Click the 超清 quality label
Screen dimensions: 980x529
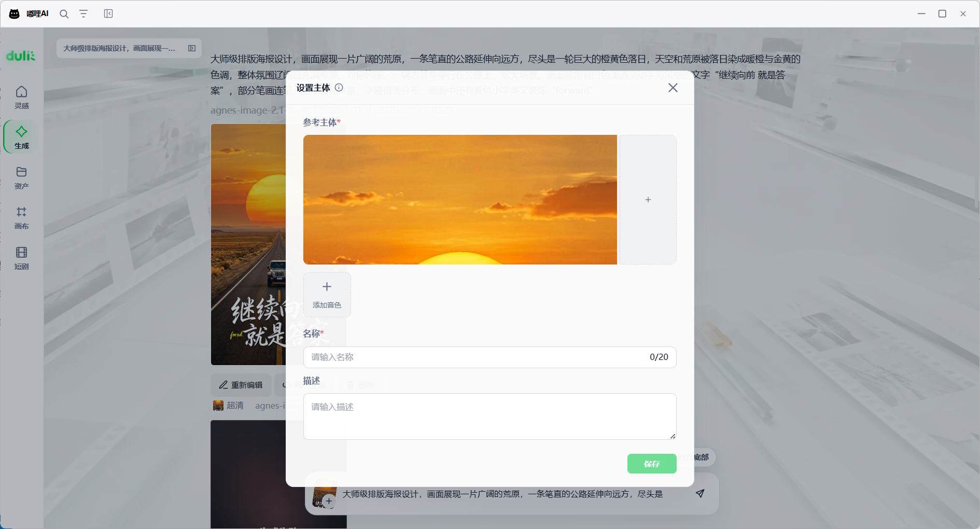coord(235,406)
